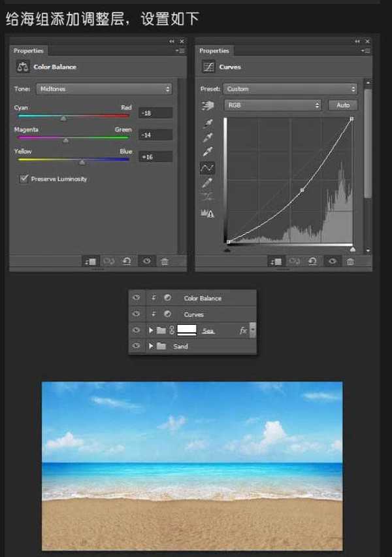Open Curves panel flyout menu
The height and width of the screenshot is (557, 392).
pyautogui.click(x=366, y=51)
